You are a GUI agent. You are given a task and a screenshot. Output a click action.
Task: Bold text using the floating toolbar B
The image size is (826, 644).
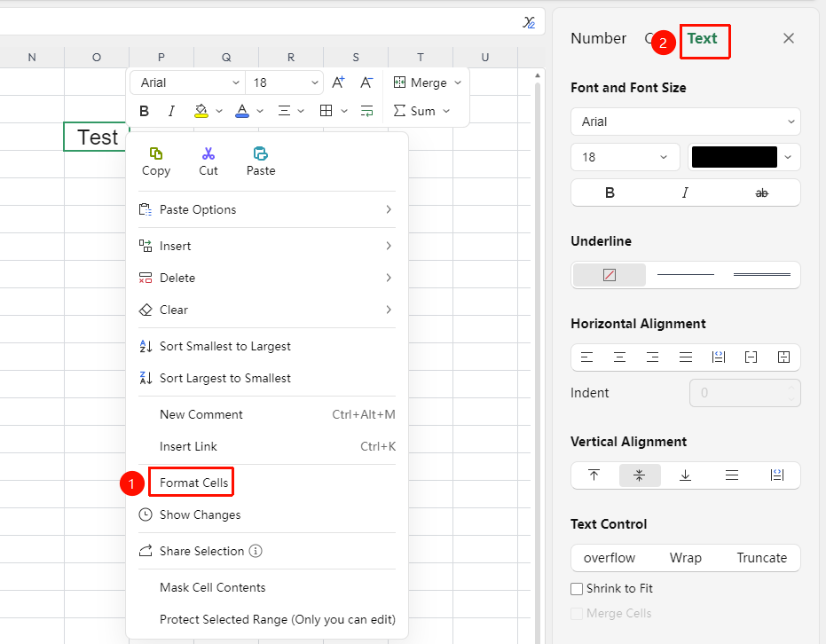click(x=145, y=111)
